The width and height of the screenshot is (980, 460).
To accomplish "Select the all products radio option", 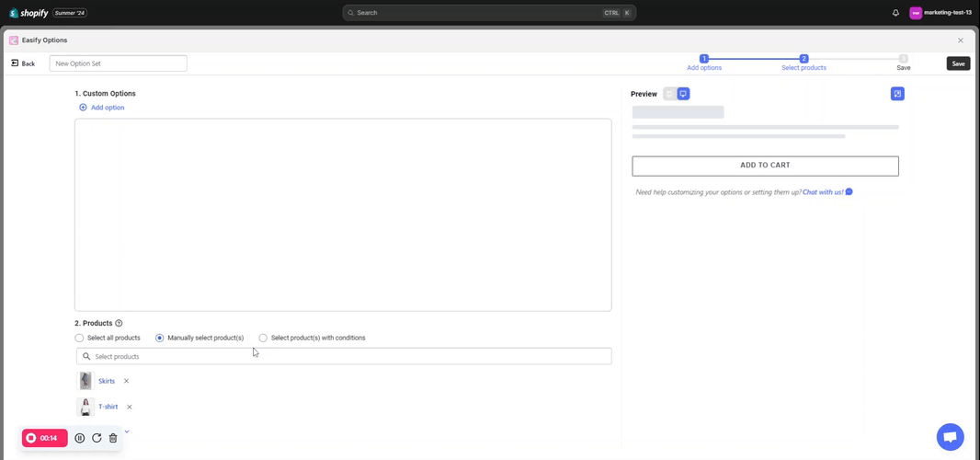I will coord(80,339).
